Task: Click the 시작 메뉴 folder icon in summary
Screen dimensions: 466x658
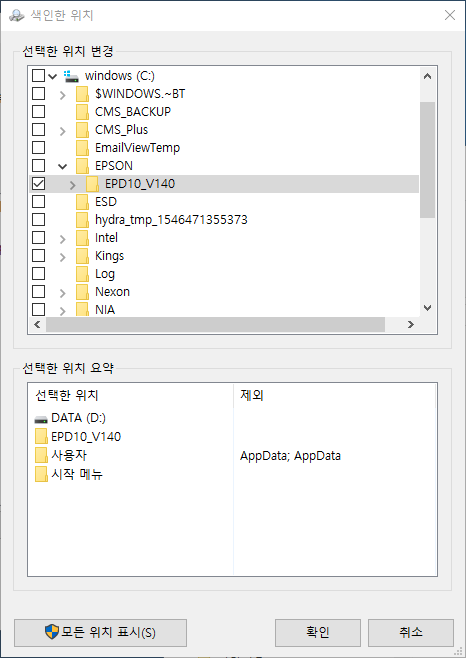Action: click(41, 474)
